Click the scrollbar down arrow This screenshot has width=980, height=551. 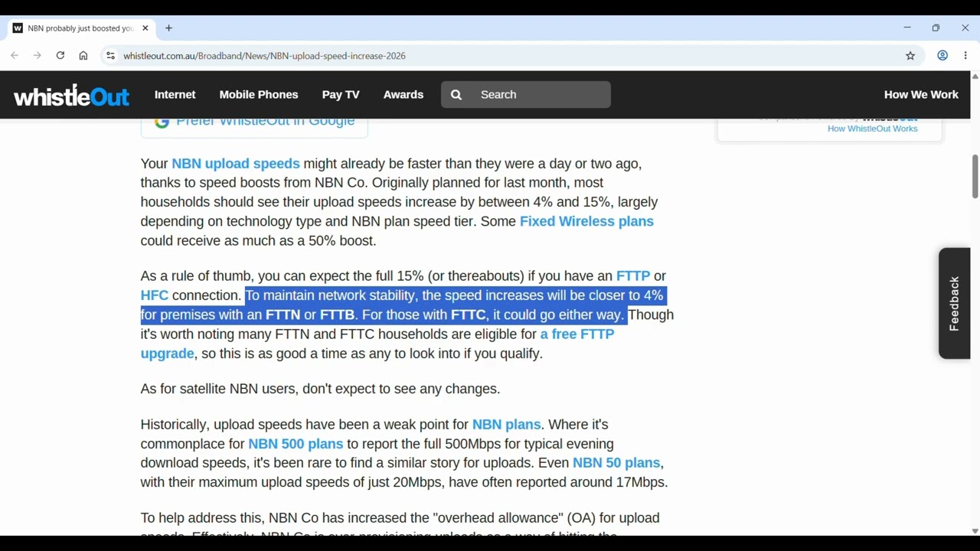[x=975, y=531]
